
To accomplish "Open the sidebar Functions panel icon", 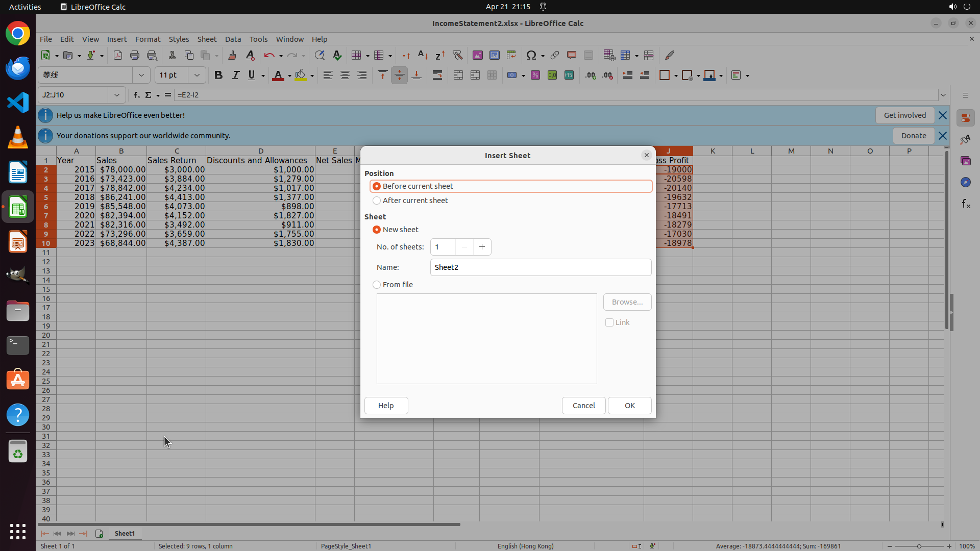I will tap(966, 204).
